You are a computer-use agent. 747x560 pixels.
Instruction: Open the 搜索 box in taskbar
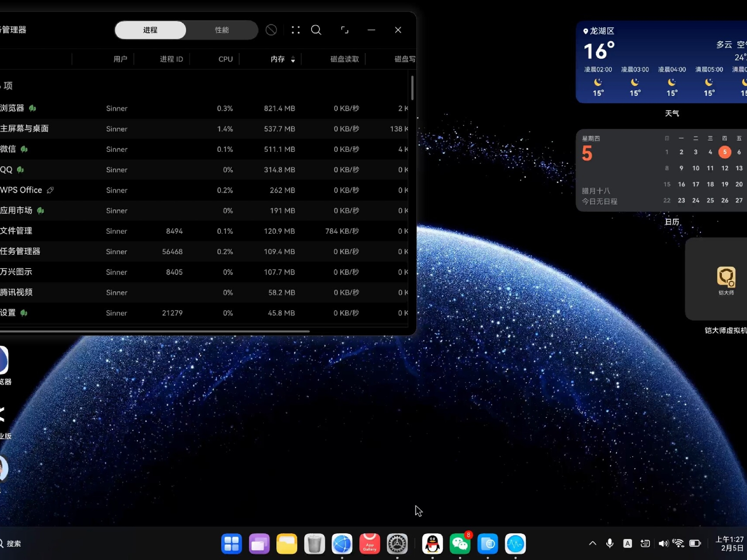pos(11,544)
